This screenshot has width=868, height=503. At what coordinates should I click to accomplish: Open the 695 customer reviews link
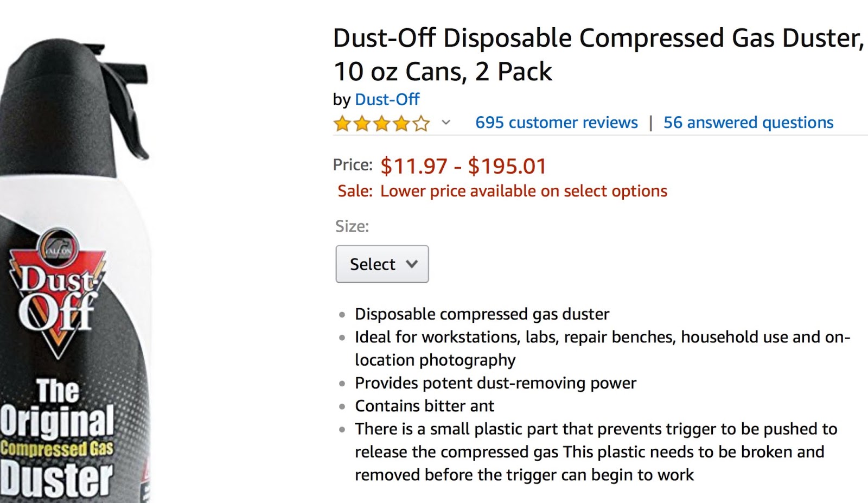556,123
